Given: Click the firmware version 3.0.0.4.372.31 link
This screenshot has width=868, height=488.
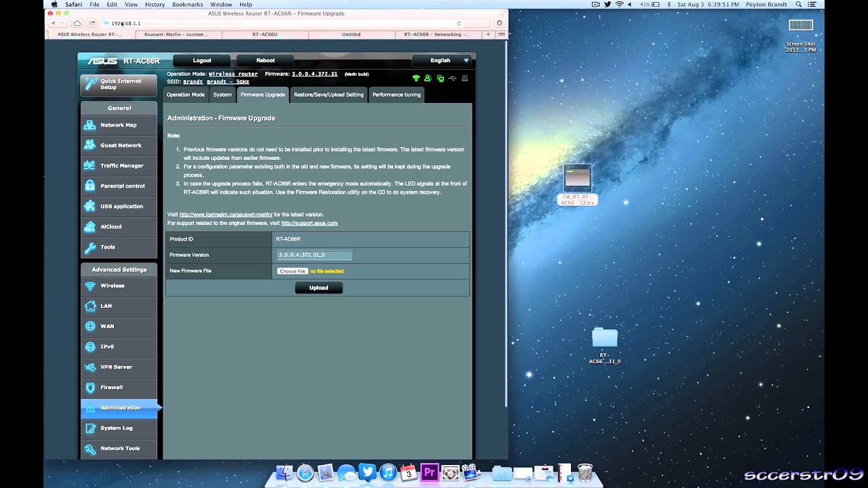Looking at the screenshot, I should click(x=315, y=74).
